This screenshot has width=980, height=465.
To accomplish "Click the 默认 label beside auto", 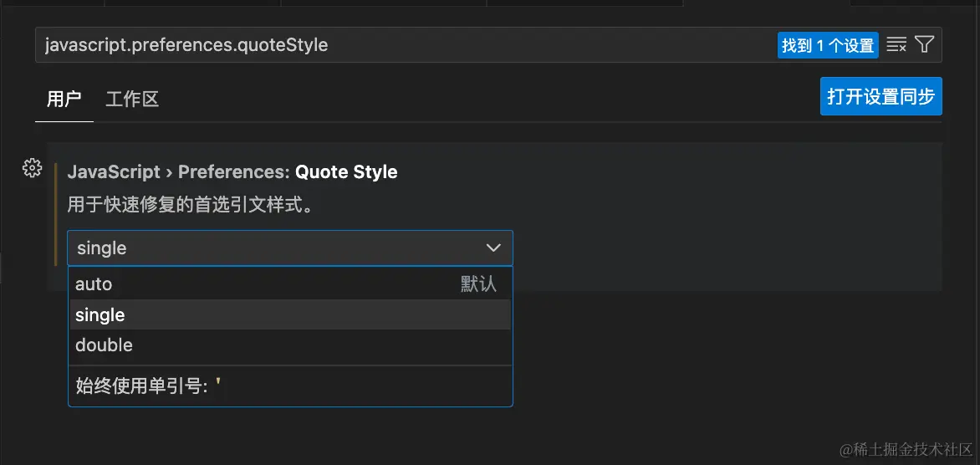I will point(478,284).
